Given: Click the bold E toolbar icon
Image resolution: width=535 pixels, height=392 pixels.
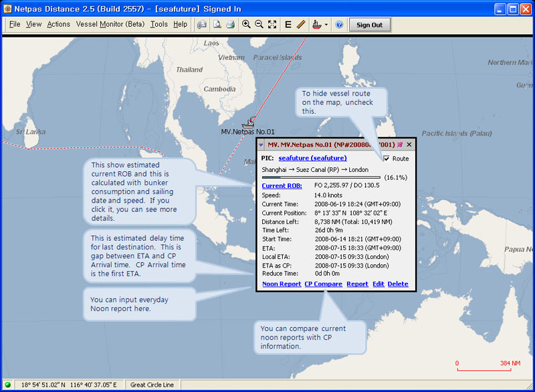Looking at the screenshot, I should pyautogui.click(x=288, y=25).
